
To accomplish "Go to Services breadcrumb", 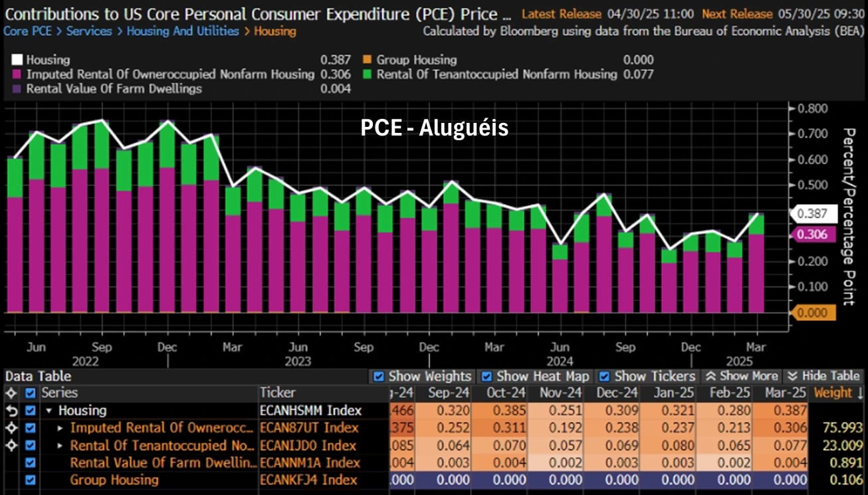I will coord(89,31).
